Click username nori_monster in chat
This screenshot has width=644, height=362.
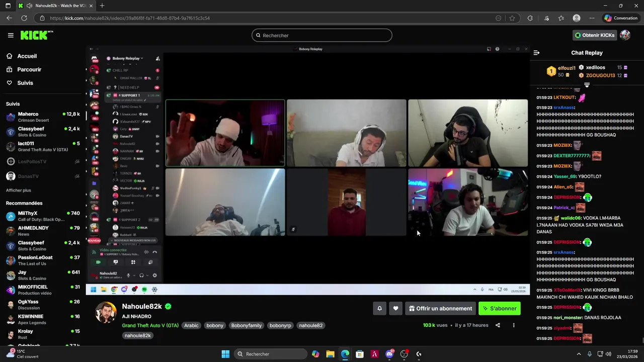tap(568, 318)
